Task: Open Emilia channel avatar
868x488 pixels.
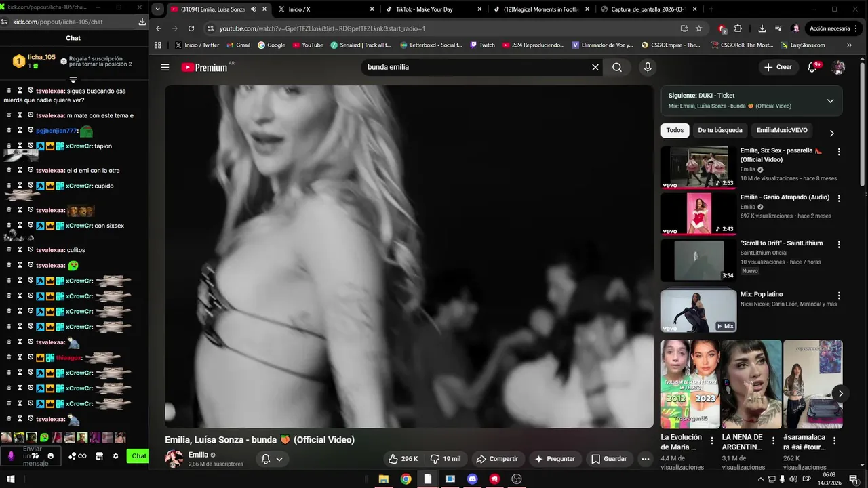Action: (174, 459)
